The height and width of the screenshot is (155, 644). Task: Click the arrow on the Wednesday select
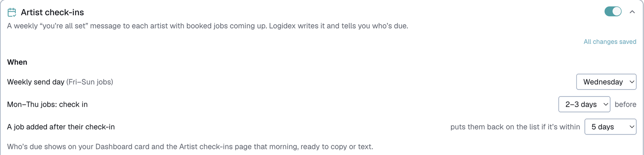click(632, 82)
